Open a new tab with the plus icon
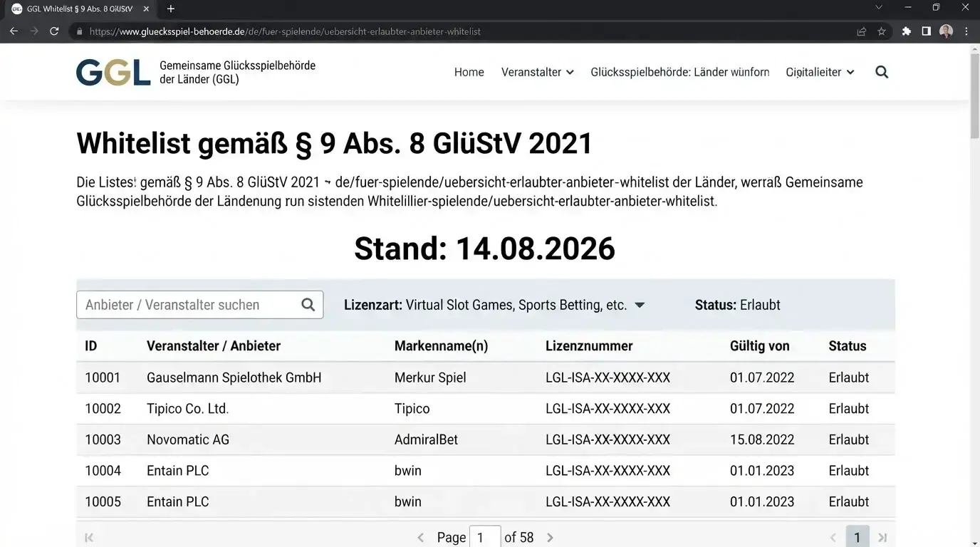This screenshot has height=547, width=980. (171, 9)
